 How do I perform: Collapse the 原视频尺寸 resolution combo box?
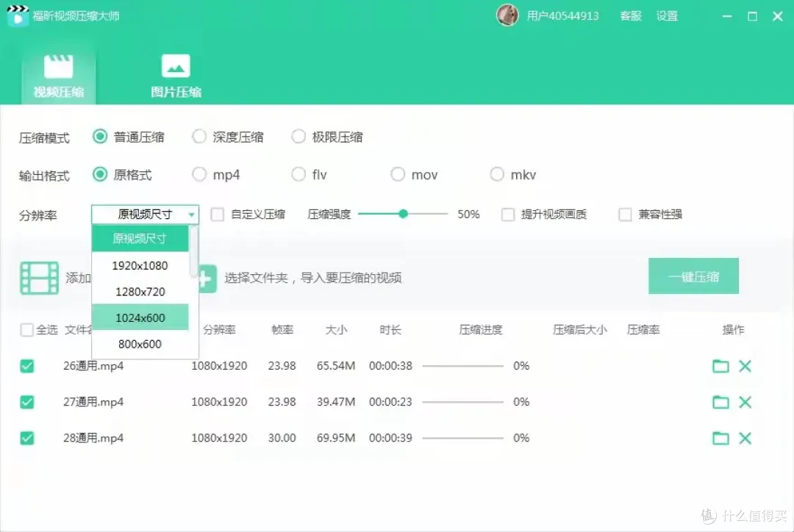click(x=145, y=214)
